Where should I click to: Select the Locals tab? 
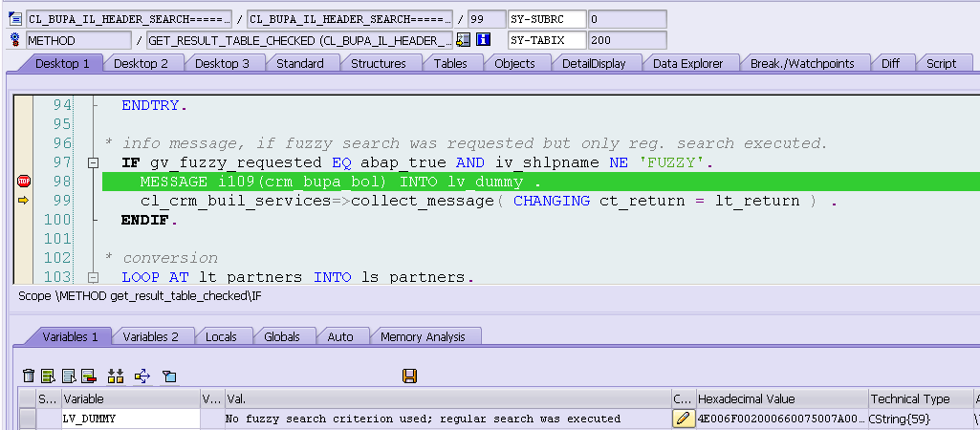[221, 336]
